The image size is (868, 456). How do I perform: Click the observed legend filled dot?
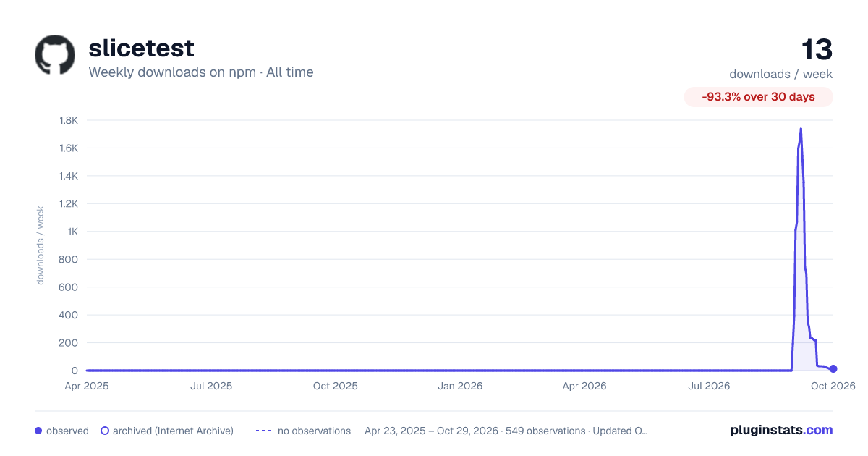pyautogui.click(x=38, y=431)
